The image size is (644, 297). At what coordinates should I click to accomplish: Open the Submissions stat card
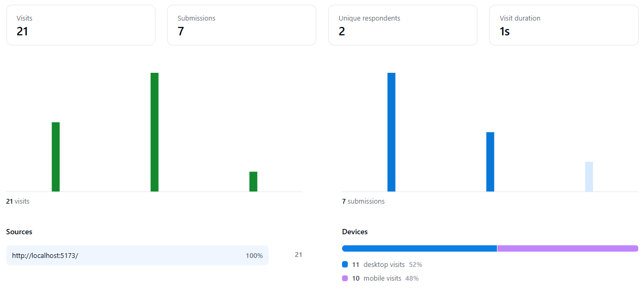pyautogui.click(x=241, y=25)
